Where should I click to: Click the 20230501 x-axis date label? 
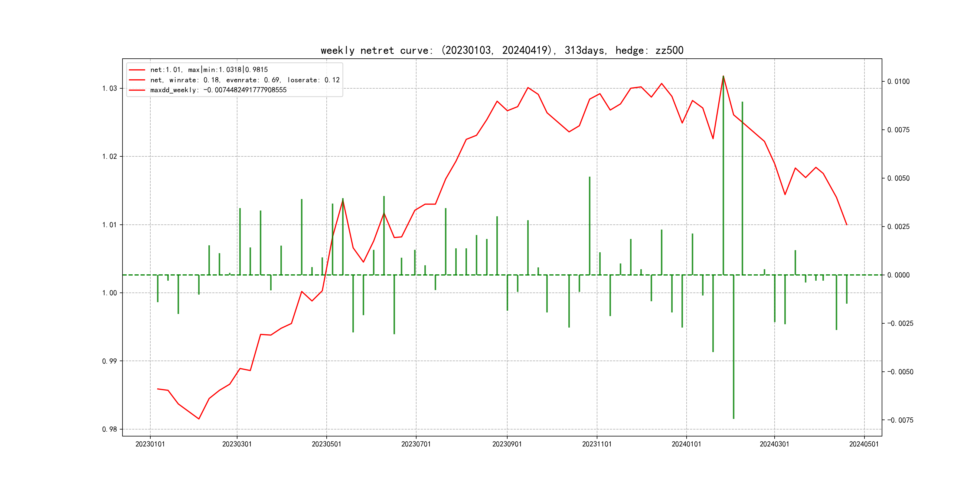[326, 444]
